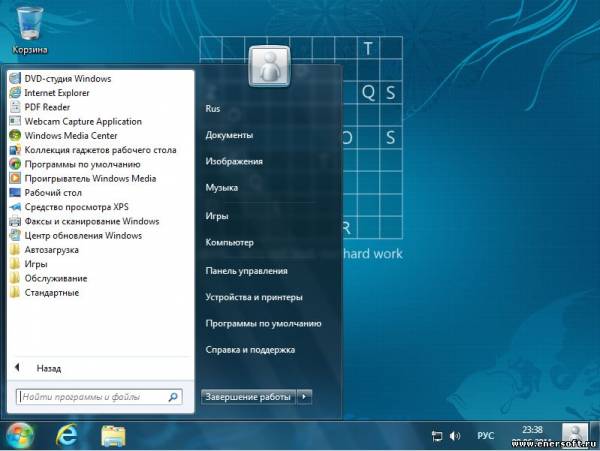Open Музыка from the right pane
Screen dimensions: 600x451
click(x=222, y=187)
